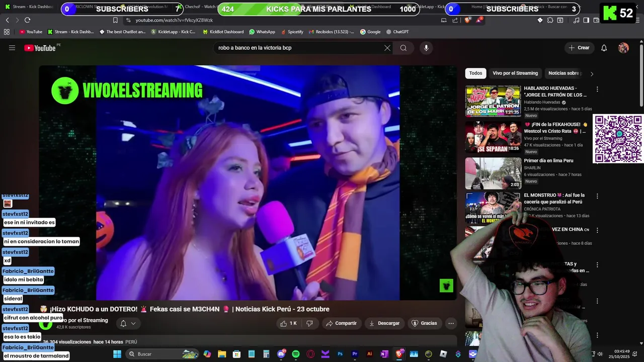
Task: Expand subscription notification bell dropdown
Action: 128,323
